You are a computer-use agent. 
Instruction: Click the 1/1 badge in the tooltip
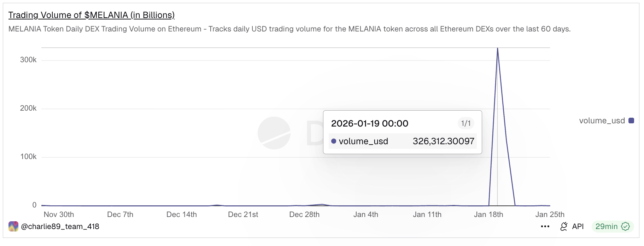click(x=466, y=123)
